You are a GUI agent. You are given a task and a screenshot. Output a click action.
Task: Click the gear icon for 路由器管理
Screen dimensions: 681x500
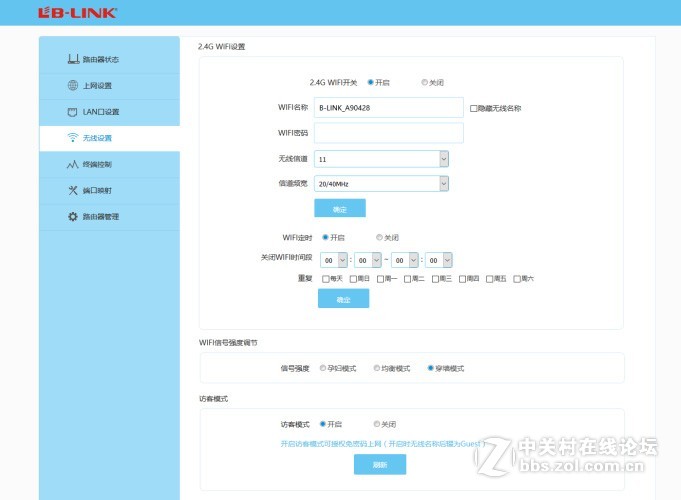click(72, 216)
